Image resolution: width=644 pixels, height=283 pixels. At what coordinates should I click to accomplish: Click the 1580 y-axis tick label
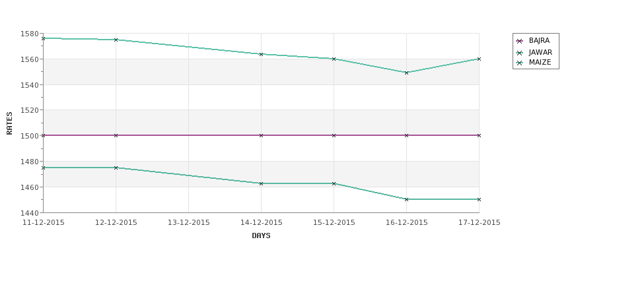[x=30, y=34]
